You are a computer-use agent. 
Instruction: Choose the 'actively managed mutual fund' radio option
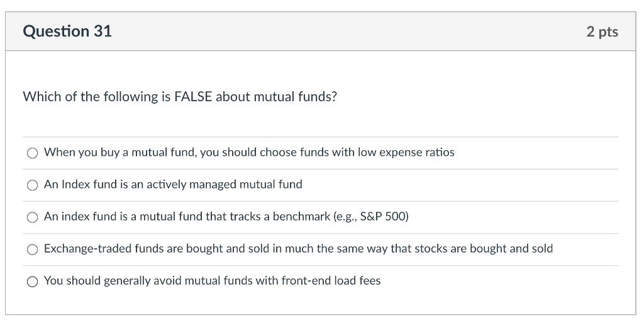pos(32,185)
